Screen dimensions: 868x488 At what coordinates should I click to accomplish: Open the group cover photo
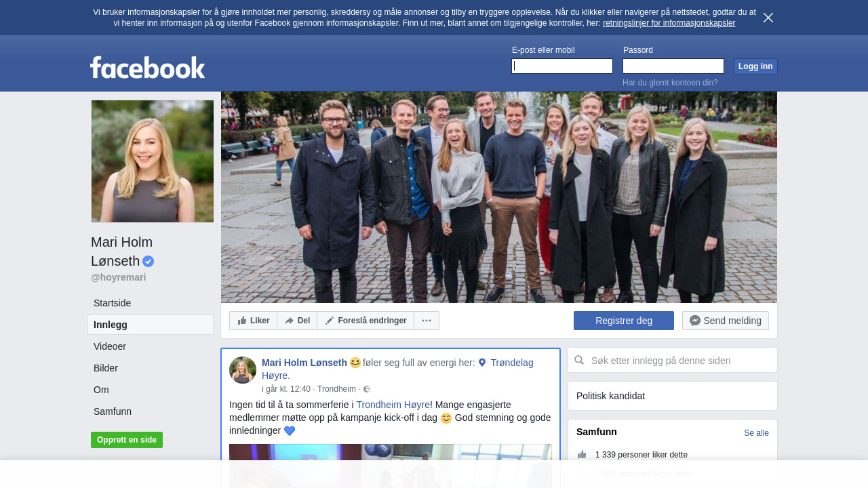coord(499,197)
